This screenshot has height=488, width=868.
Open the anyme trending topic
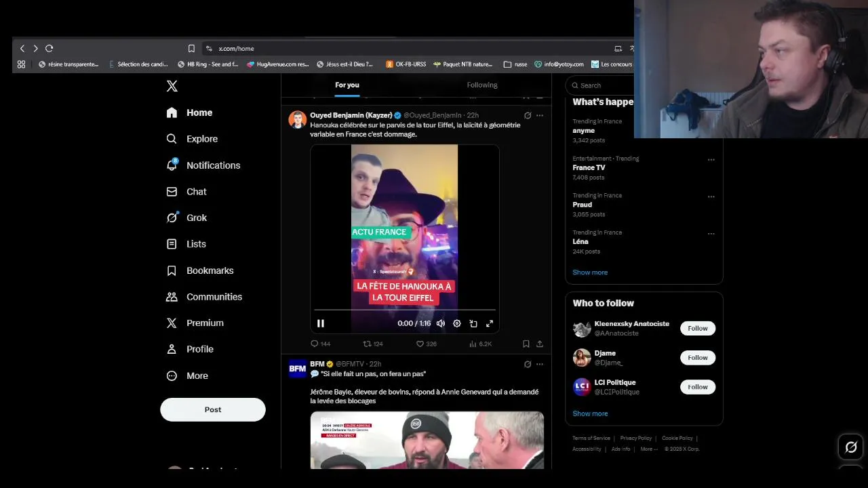pyautogui.click(x=583, y=130)
